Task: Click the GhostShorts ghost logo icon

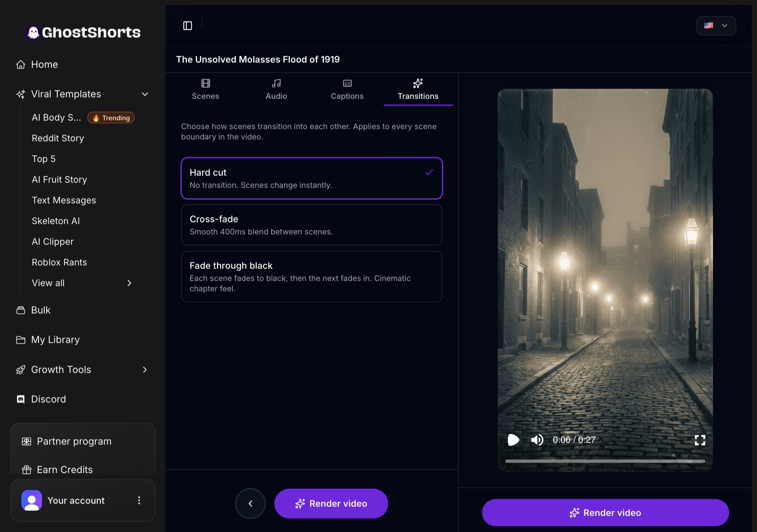Action: pos(33,33)
